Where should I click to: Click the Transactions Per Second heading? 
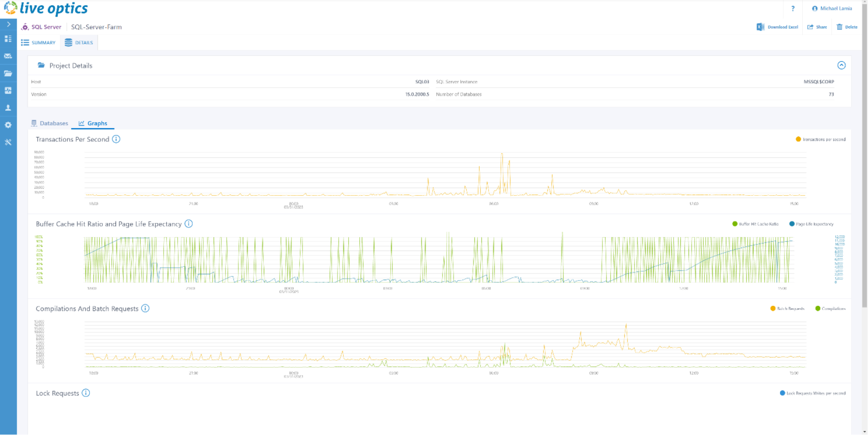coord(72,139)
